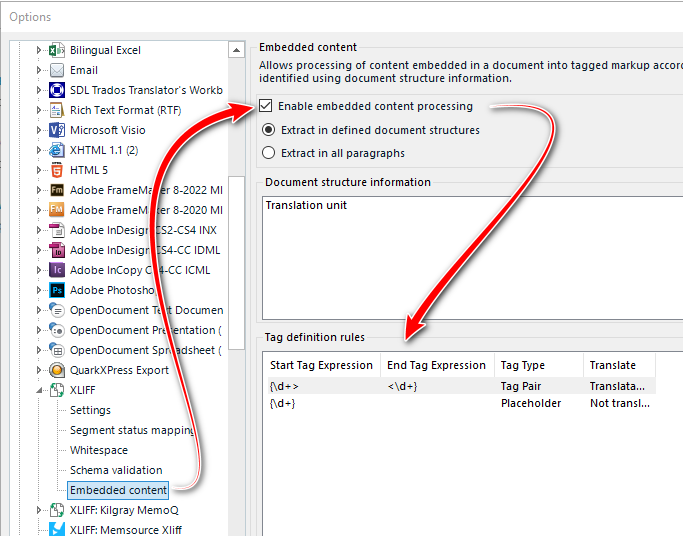This screenshot has width=683, height=536.
Task: Select the QuarkXPress Export file type
Action: click(119, 370)
